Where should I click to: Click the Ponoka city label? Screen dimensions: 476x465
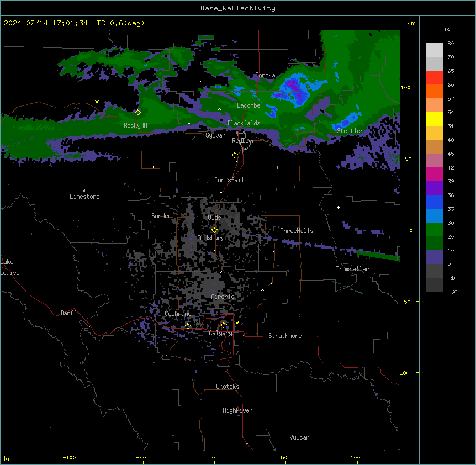pos(265,75)
